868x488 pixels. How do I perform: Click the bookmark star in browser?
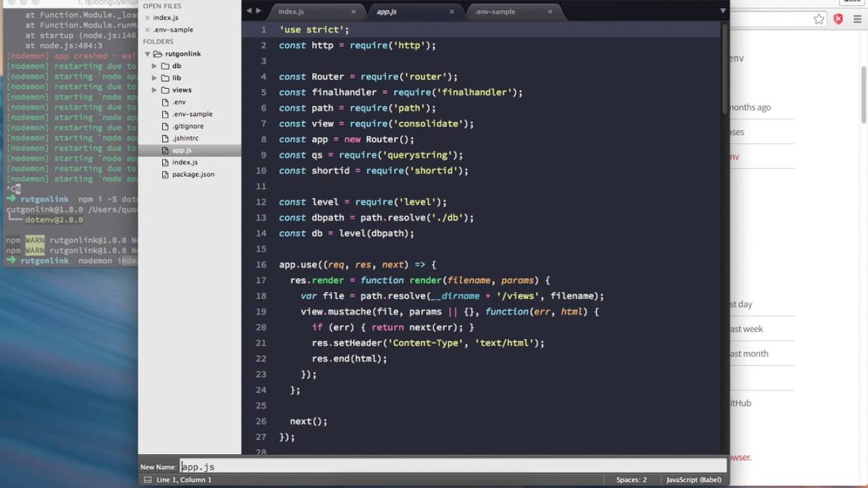tap(819, 19)
